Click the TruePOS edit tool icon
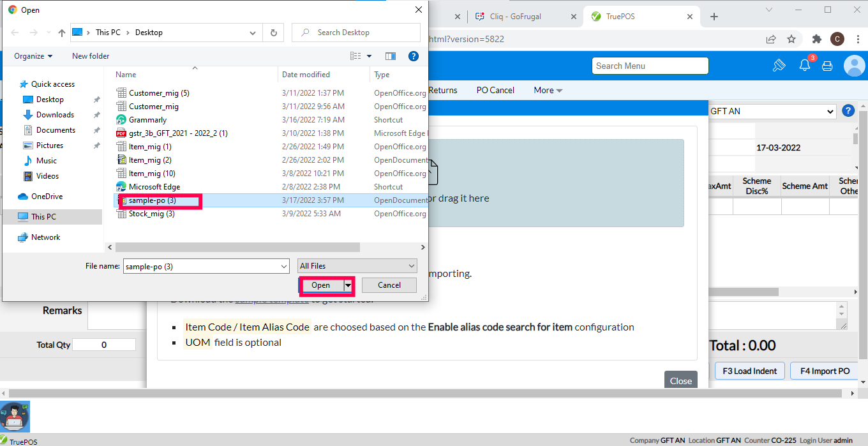Image resolution: width=868 pixels, height=446 pixels. (779, 65)
